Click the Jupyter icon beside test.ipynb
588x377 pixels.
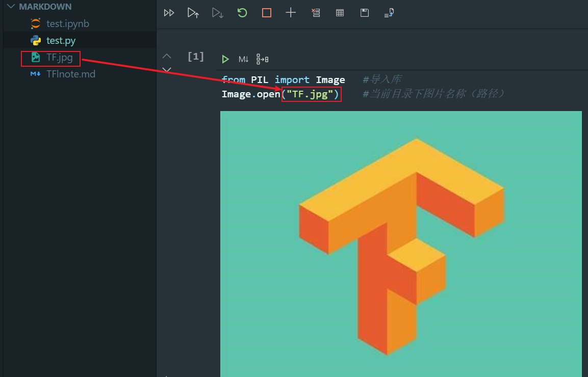[36, 23]
